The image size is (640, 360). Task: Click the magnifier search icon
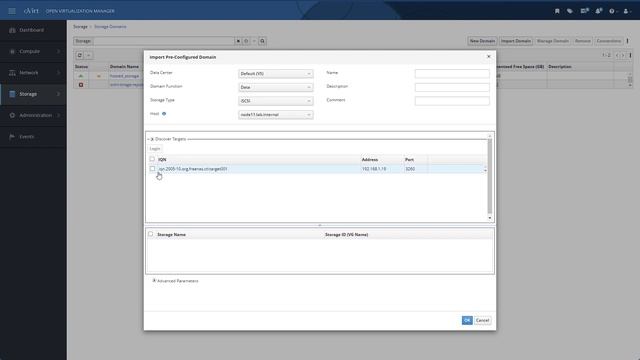262,41
